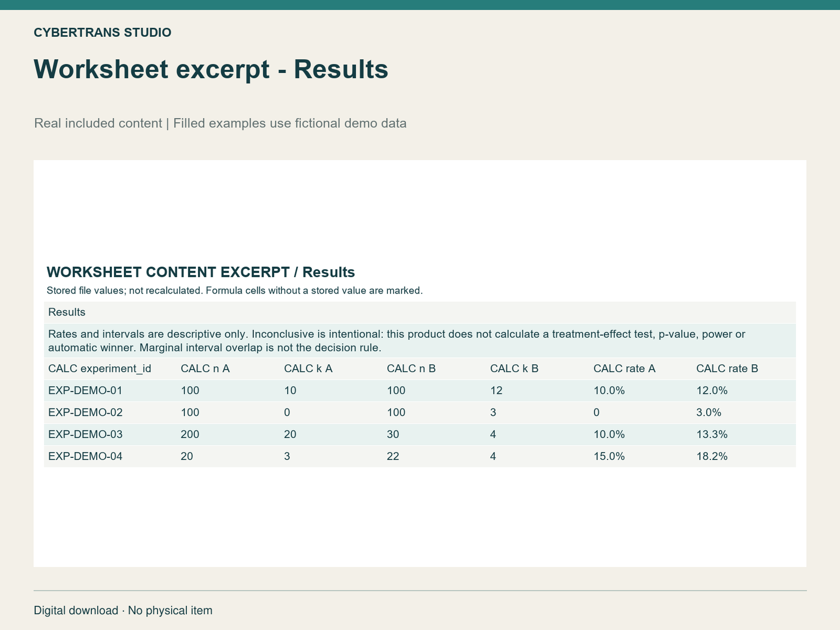Select the EXP-DEMO-03 row label
This screenshot has width=840, height=630.
tap(86, 435)
